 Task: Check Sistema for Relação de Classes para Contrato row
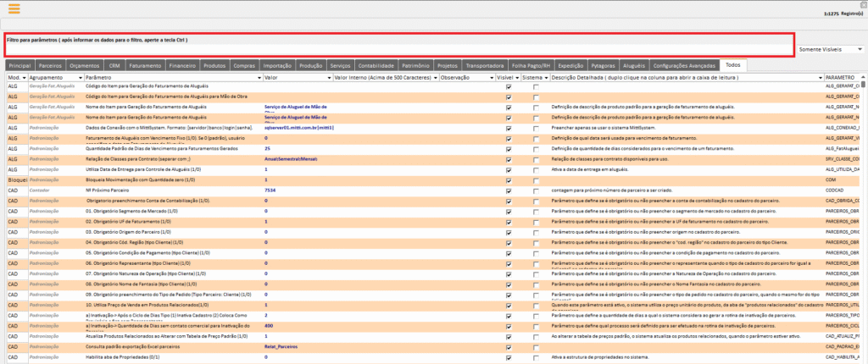(536, 160)
